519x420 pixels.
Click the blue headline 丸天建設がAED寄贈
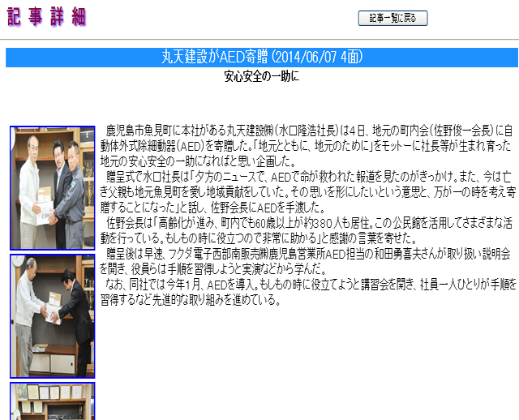262,58
